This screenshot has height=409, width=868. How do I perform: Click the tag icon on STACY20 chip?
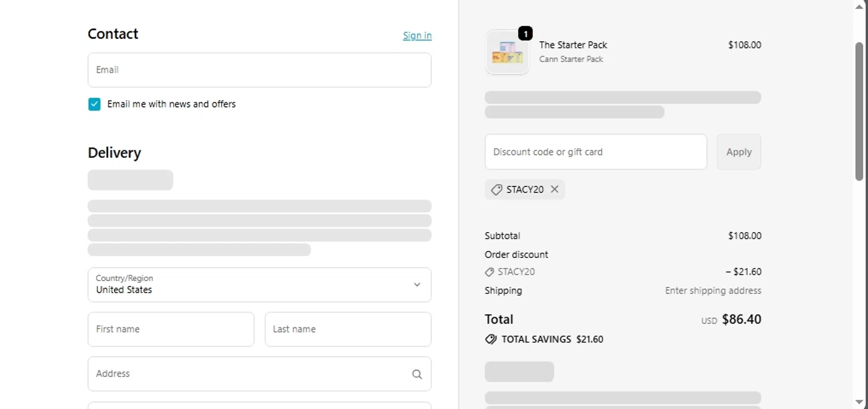coord(496,190)
